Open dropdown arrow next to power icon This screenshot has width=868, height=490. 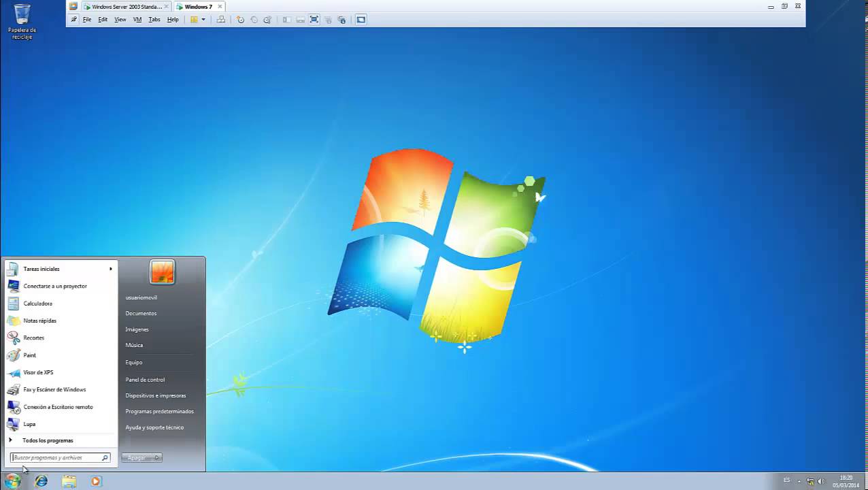[203, 20]
